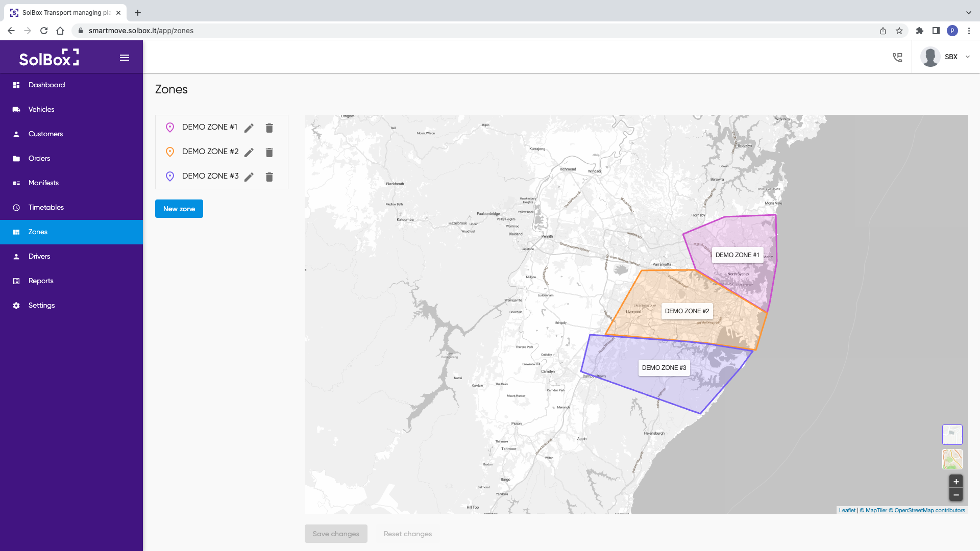Click the Chrome profile avatar P
980x551 pixels.
point(952,31)
